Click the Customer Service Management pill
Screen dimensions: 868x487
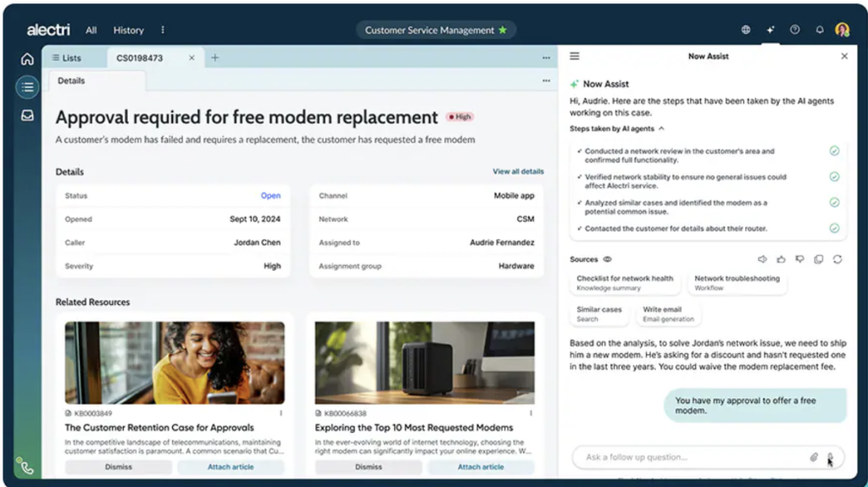436,30
